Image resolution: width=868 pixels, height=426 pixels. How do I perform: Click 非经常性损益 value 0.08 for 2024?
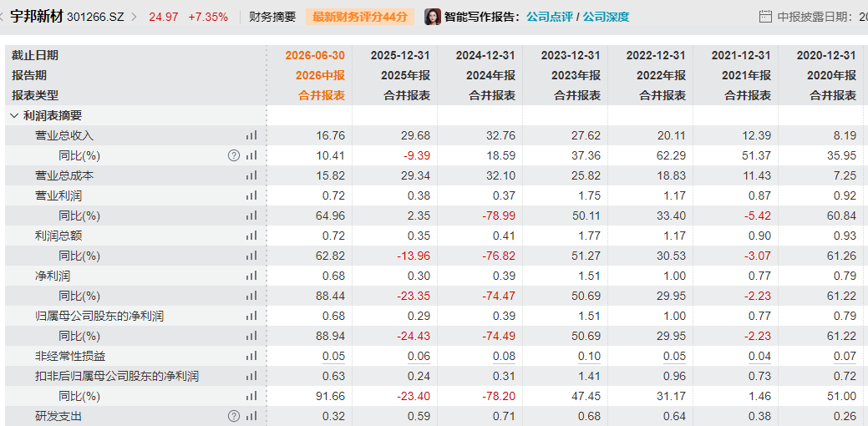point(505,357)
